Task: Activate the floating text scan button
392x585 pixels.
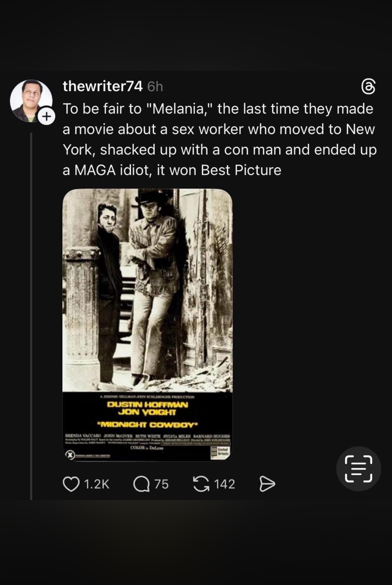Action: (x=358, y=469)
